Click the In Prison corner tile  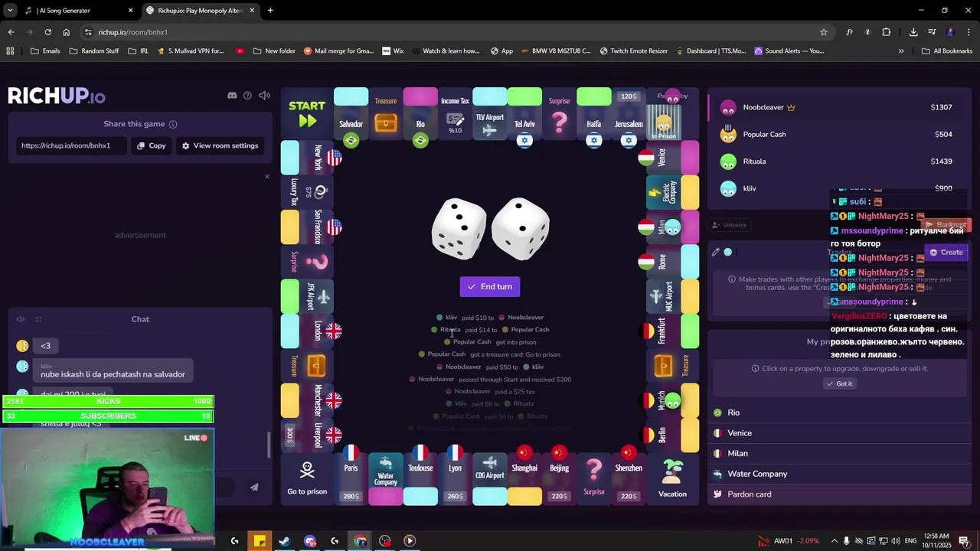tap(672, 113)
